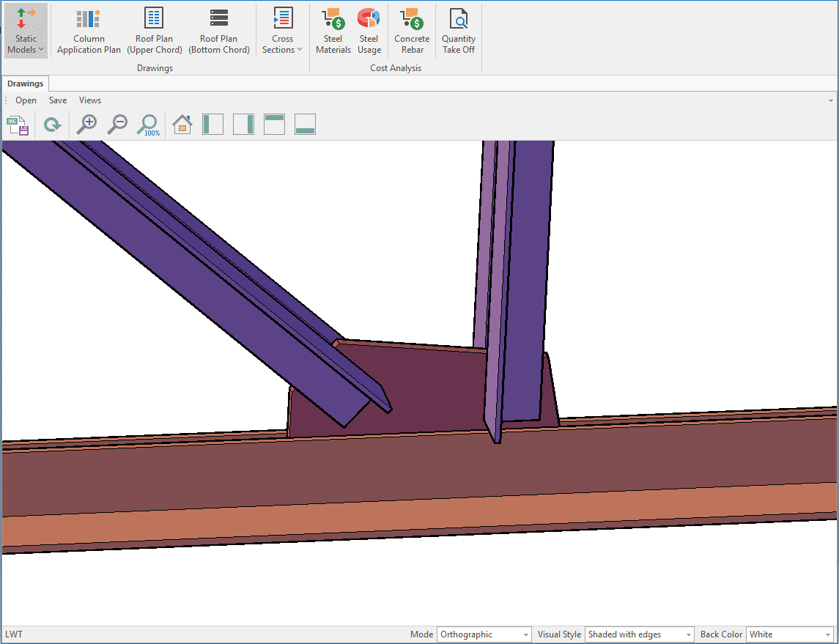The width and height of the screenshot is (839, 644).
Task: Open the Static Models dropdown
Action: 26,32
